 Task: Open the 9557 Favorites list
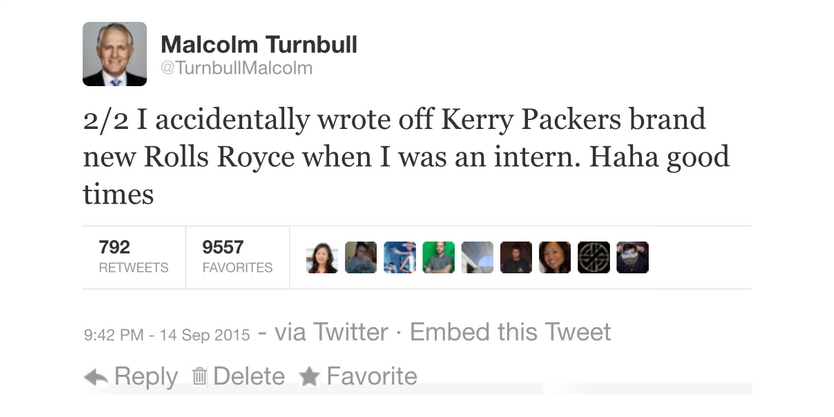[x=236, y=256]
